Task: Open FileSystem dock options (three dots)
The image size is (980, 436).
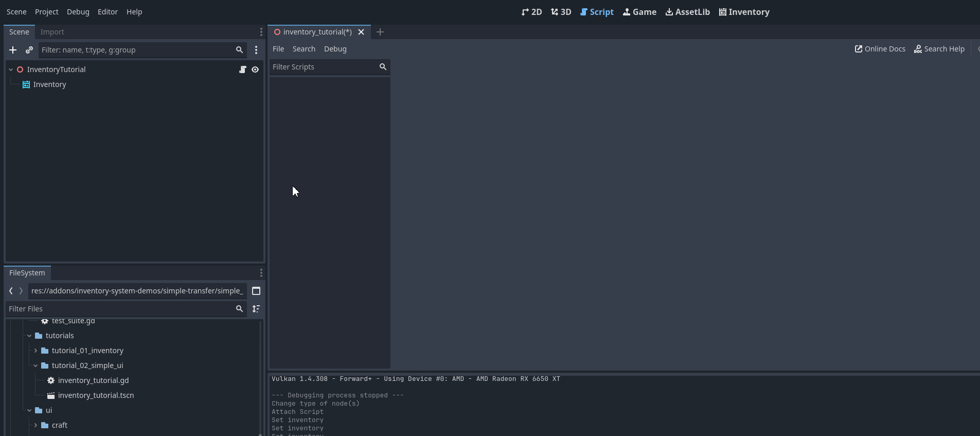Action: [261, 273]
